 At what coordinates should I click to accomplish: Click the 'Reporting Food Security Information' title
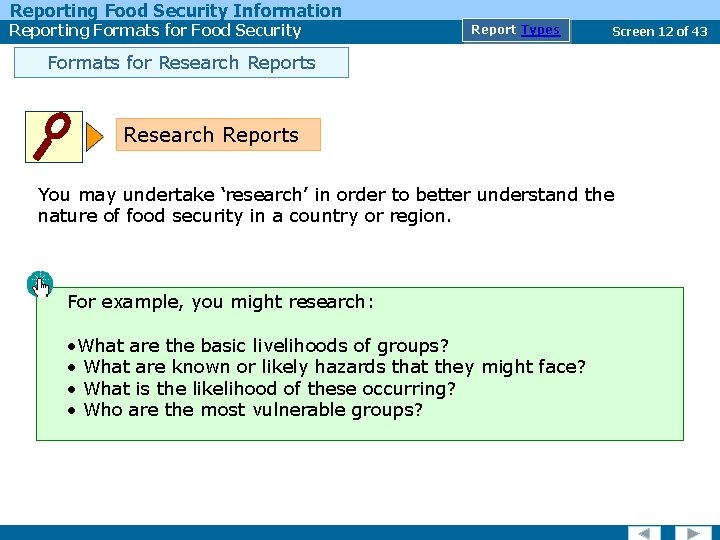(175, 10)
